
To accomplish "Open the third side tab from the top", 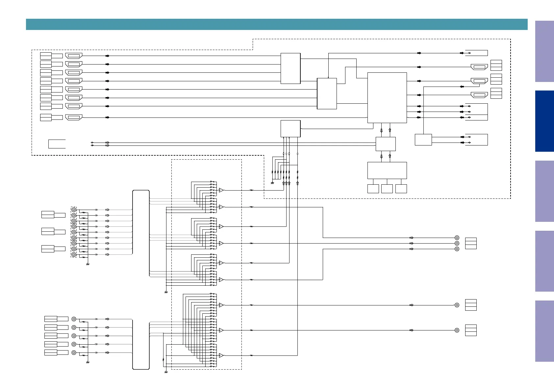I will point(544,191).
